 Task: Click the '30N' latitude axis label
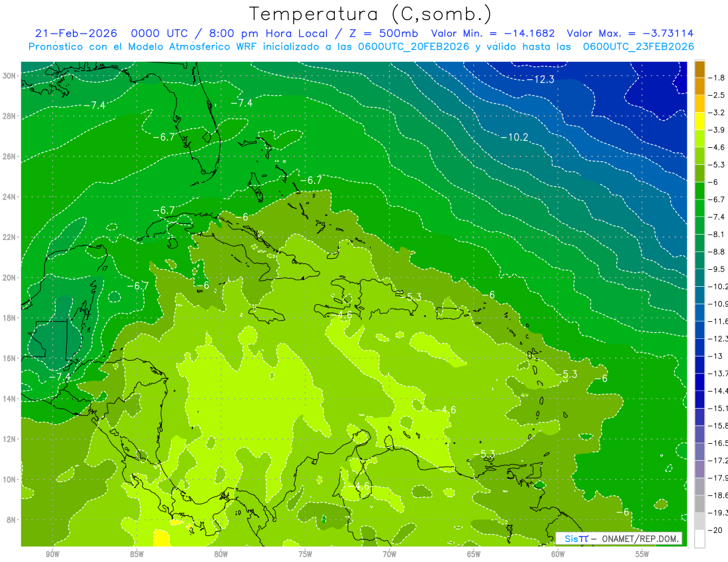click(x=10, y=76)
